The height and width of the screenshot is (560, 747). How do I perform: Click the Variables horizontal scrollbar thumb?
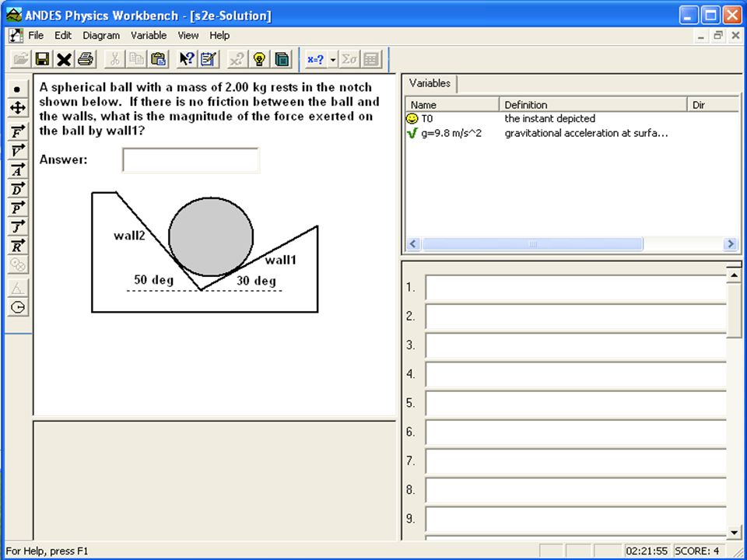532,244
